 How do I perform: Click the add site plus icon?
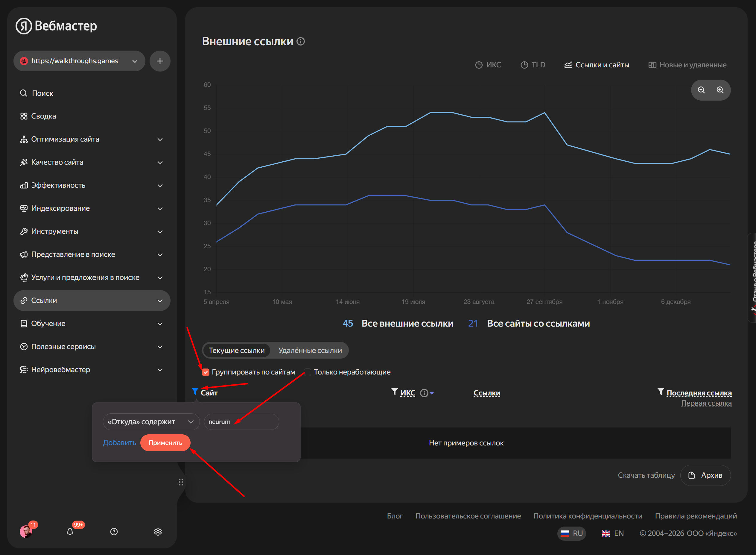[160, 61]
